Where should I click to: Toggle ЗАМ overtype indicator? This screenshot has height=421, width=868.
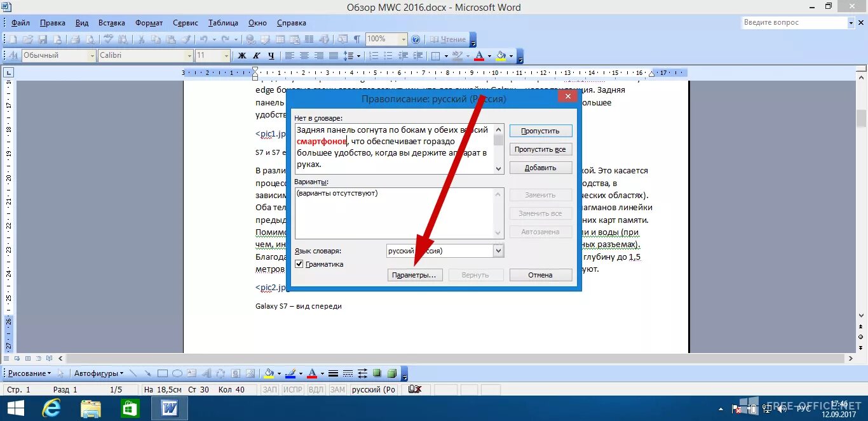[337, 389]
